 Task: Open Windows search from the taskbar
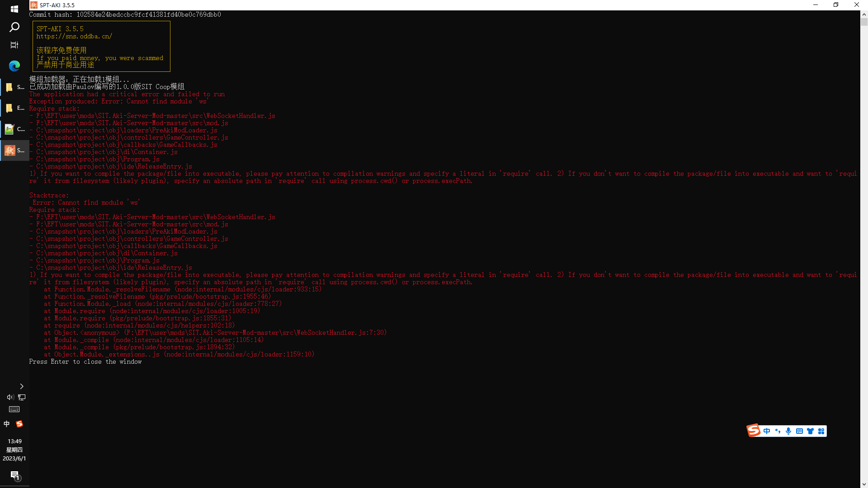coord(14,27)
